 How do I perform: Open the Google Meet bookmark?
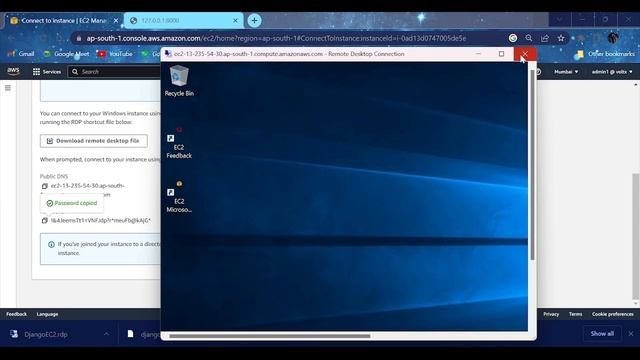click(67, 54)
